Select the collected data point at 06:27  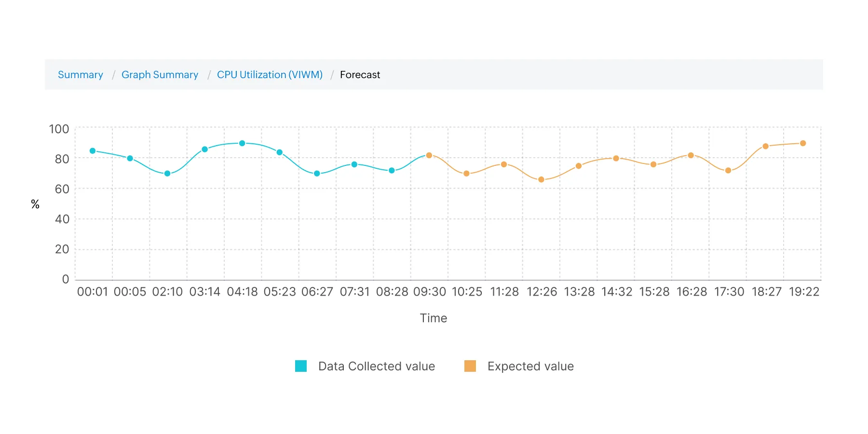click(x=317, y=173)
